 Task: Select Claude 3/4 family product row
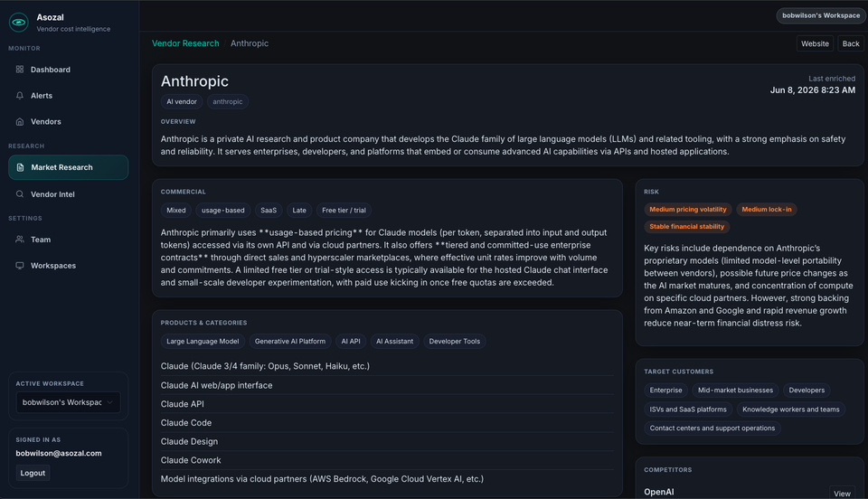click(x=387, y=366)
